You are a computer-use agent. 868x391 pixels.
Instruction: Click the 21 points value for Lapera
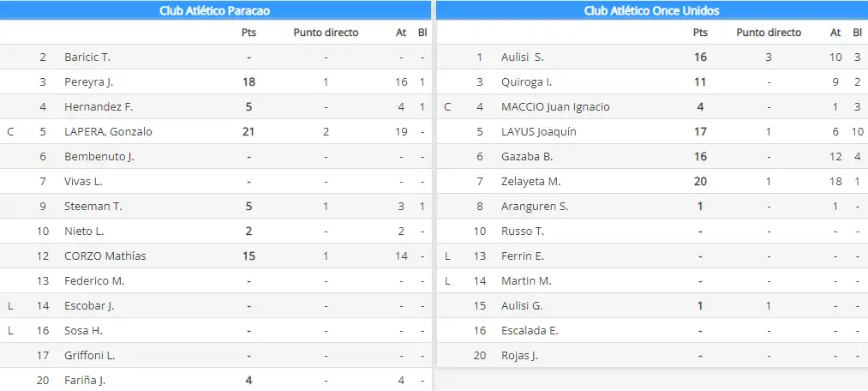[249, 131]
